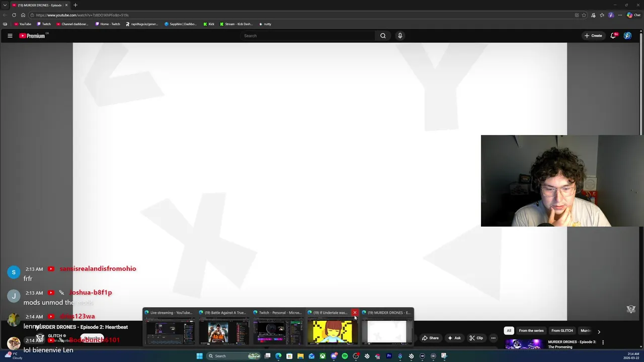Screen dimensions: 644x362
Task: Open the Edge favorites list icon
Action: click(x=602, y=15)
